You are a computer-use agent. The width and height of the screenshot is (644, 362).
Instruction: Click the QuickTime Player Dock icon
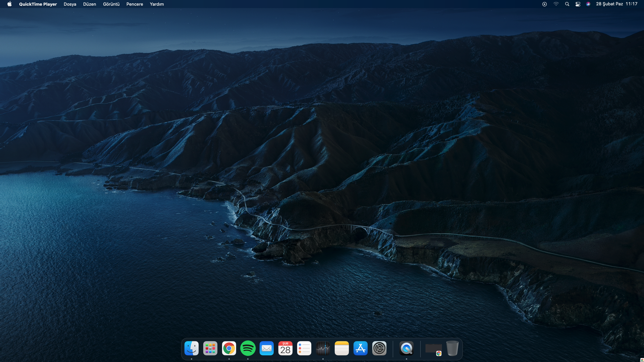point(407,349)
